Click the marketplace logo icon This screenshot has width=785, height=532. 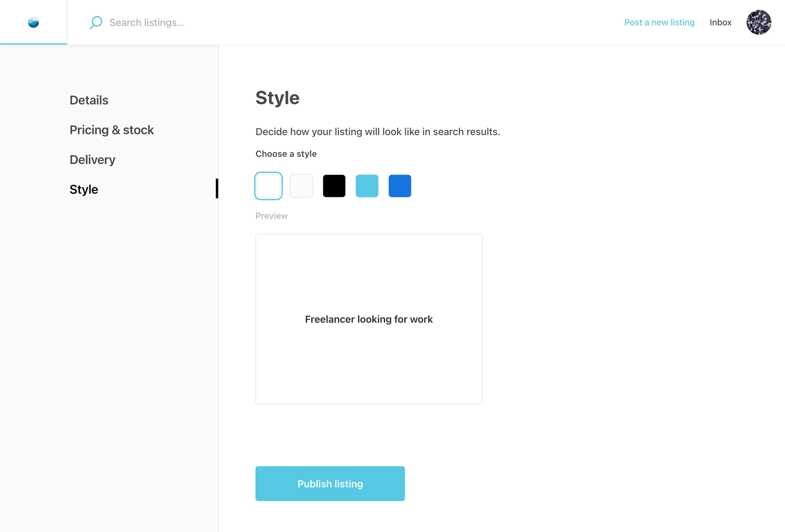(x=34, y=22)
